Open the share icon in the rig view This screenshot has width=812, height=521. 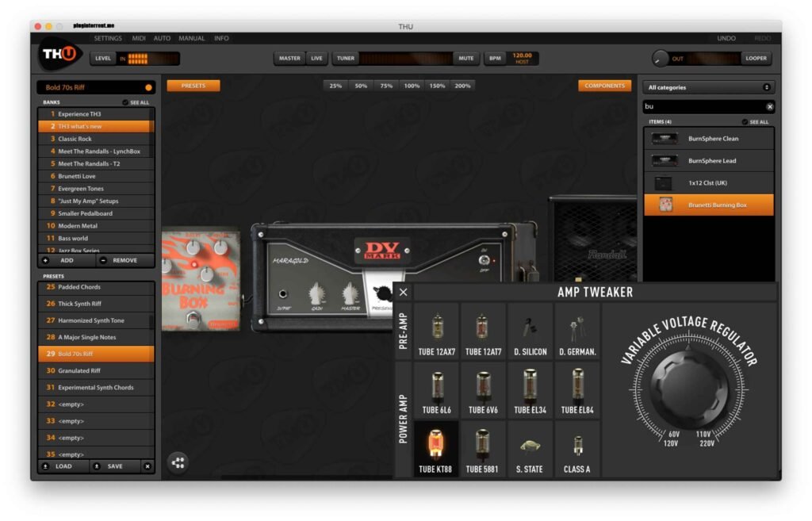coord(178,462)
